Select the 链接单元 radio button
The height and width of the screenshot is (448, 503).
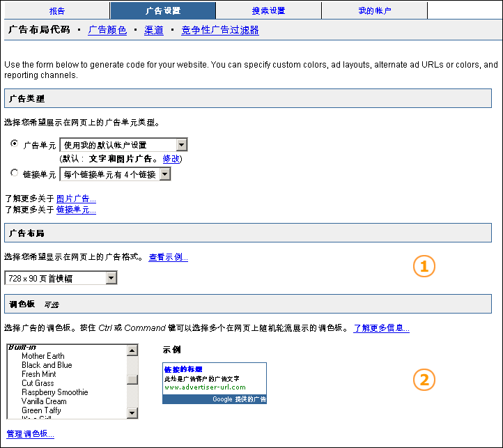15,173
